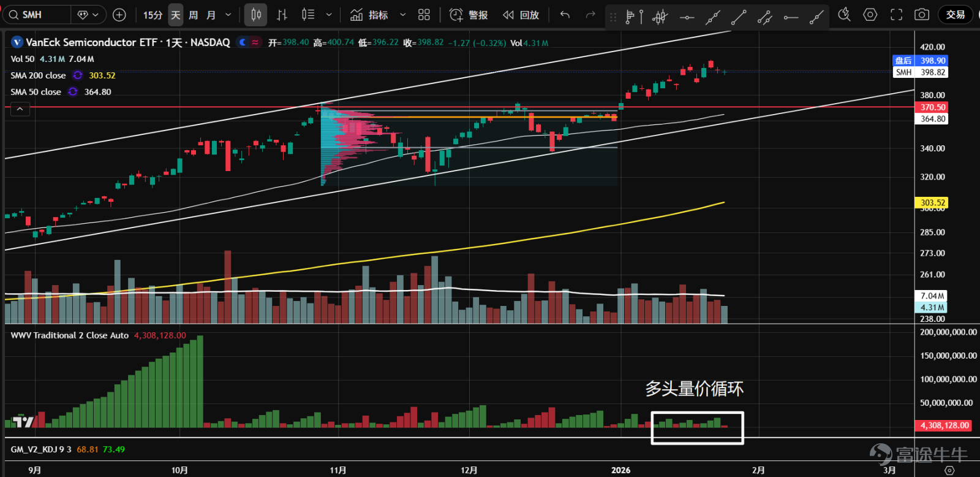Open the indicator templates grid icon
This screenshot has width=980, height=477.
click(x=424, y=15)
